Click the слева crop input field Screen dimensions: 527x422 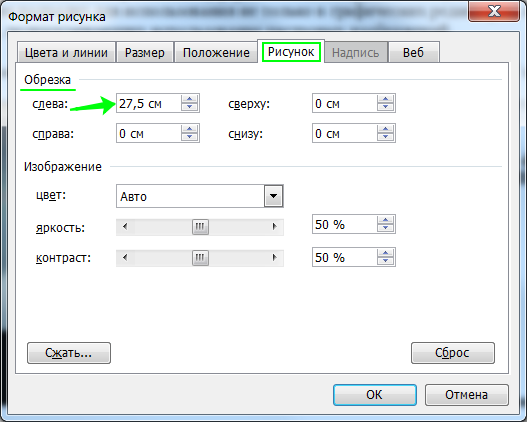pyautogui.click(x=149, y=103)
